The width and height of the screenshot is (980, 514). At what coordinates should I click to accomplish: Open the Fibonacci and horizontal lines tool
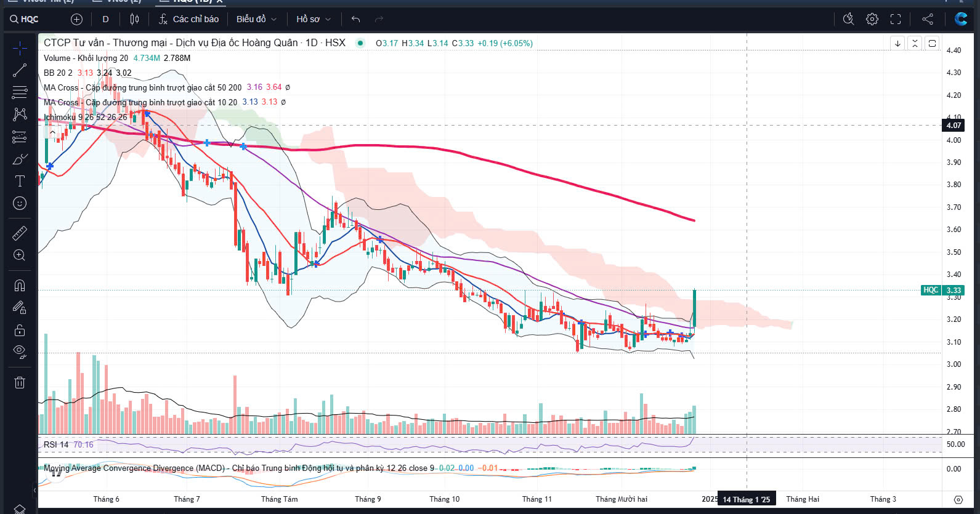pyautogui.click(x=20, y=92)
